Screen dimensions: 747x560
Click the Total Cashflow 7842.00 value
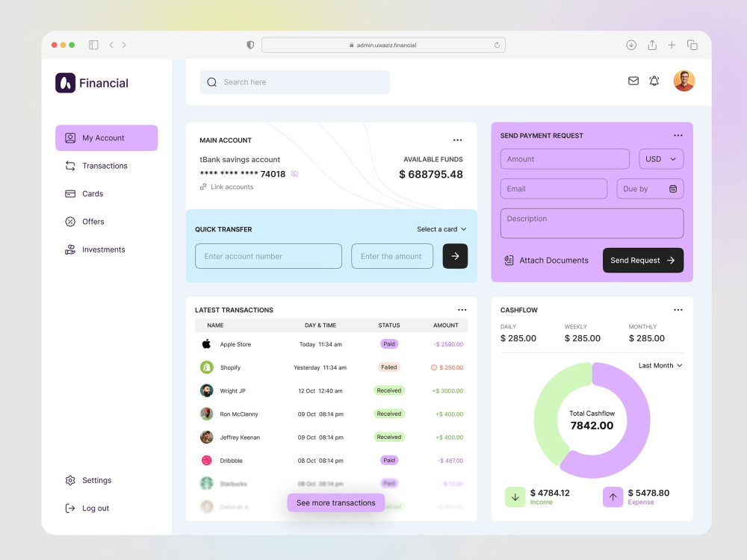592,426
